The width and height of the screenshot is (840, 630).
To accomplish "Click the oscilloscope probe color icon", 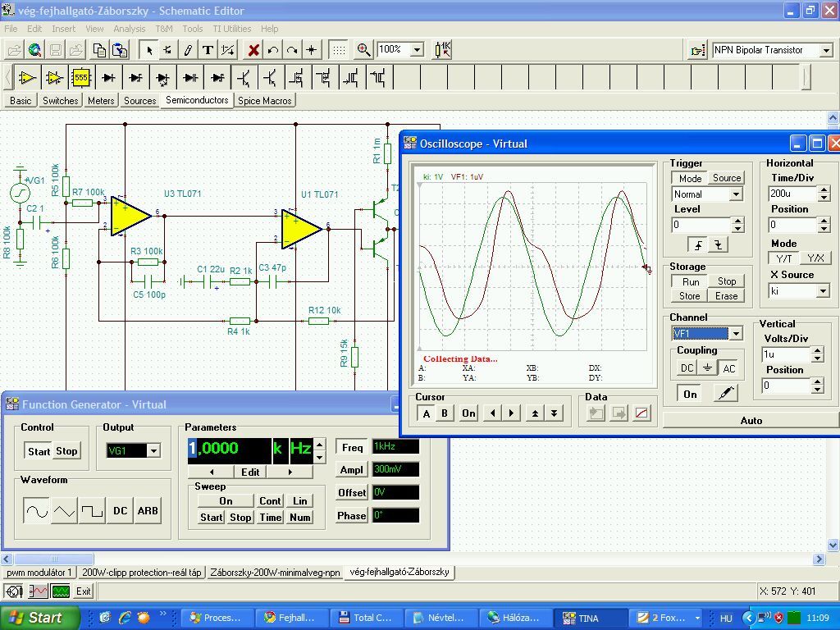I will pyautogui.click(x=725, y=394).
